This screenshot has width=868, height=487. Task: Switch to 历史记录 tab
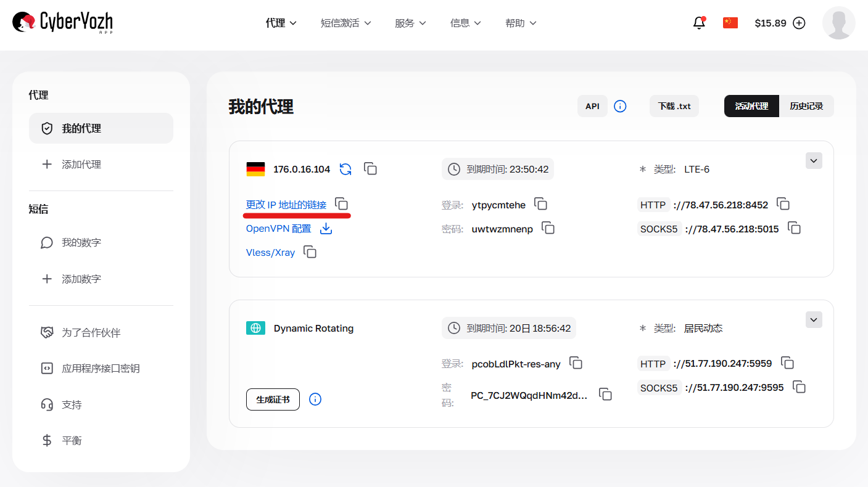807,105
